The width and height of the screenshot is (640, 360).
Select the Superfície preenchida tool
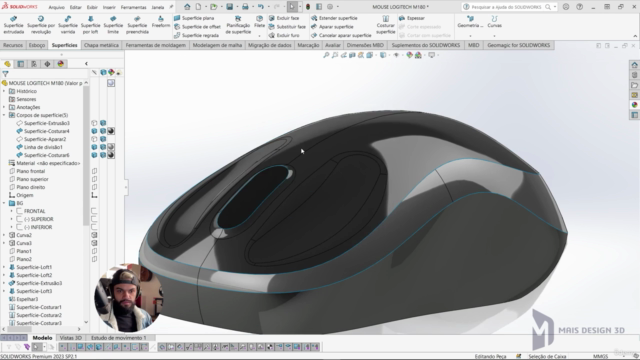click(x=137, y=25)
